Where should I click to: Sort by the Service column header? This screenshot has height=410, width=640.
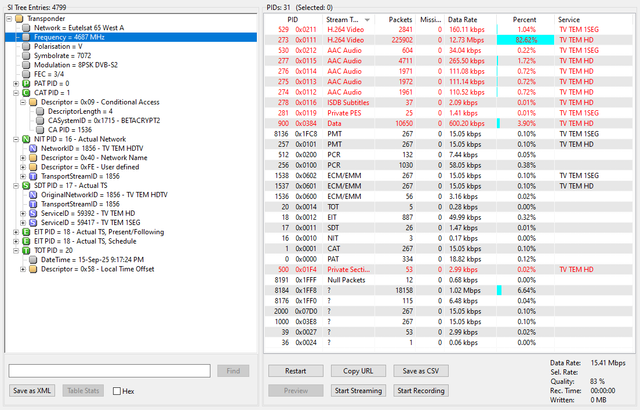(x=594, y=20)
